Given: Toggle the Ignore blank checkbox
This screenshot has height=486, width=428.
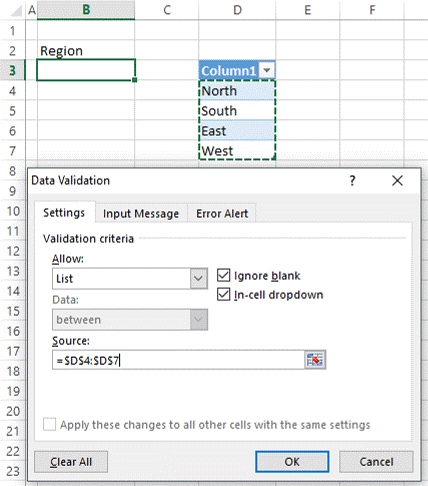Looking at the screenshot, I should 223,276.
